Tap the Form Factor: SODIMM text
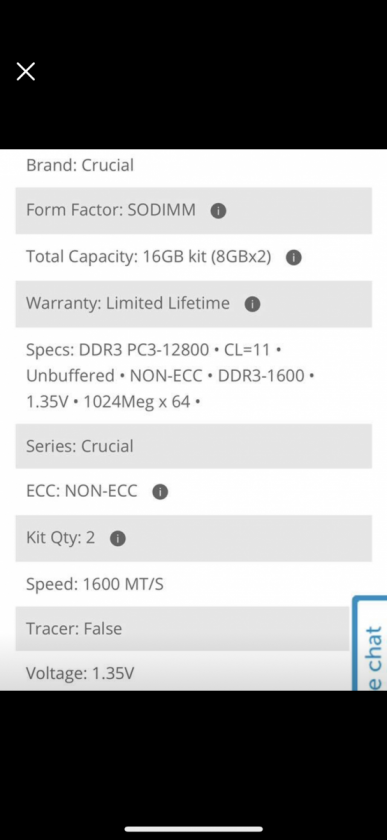The height and width of the screenshot is (840, 387). pyautogui.click(x=111, y=210)
